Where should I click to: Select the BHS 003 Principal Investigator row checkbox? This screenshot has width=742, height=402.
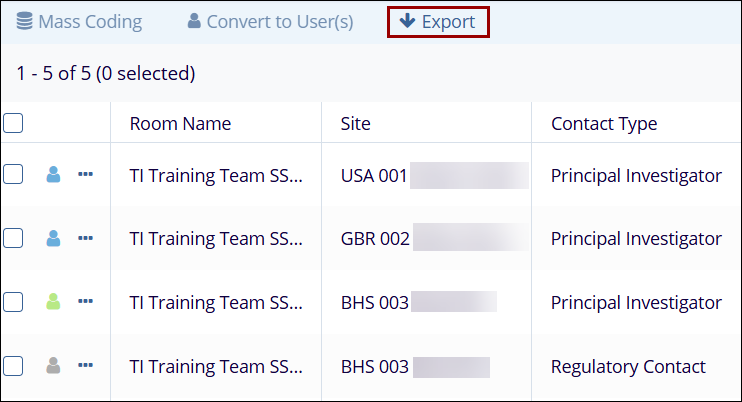click(13, 302)
